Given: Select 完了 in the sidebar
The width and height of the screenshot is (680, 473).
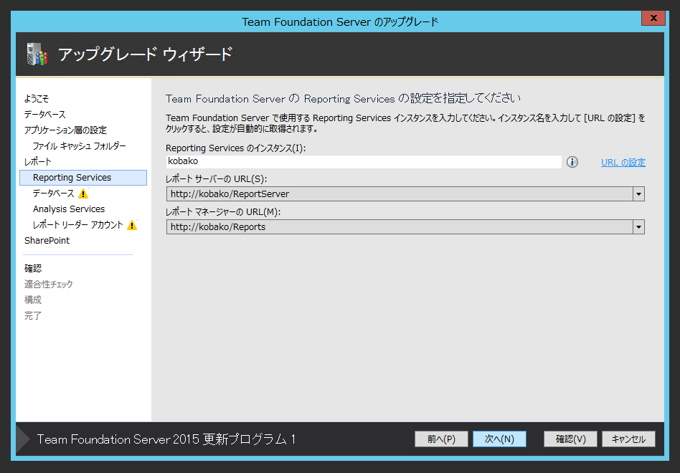Looking at the screenshot, I should click(33, 316).
